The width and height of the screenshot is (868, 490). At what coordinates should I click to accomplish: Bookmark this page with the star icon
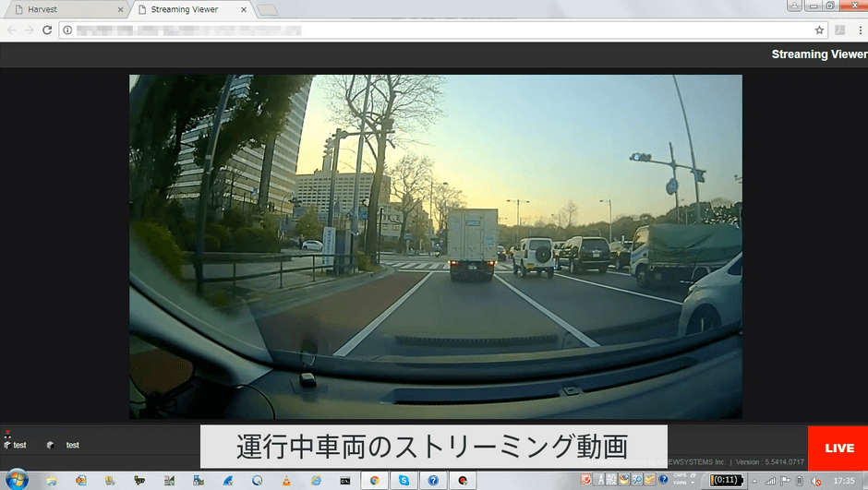(819, 30)
